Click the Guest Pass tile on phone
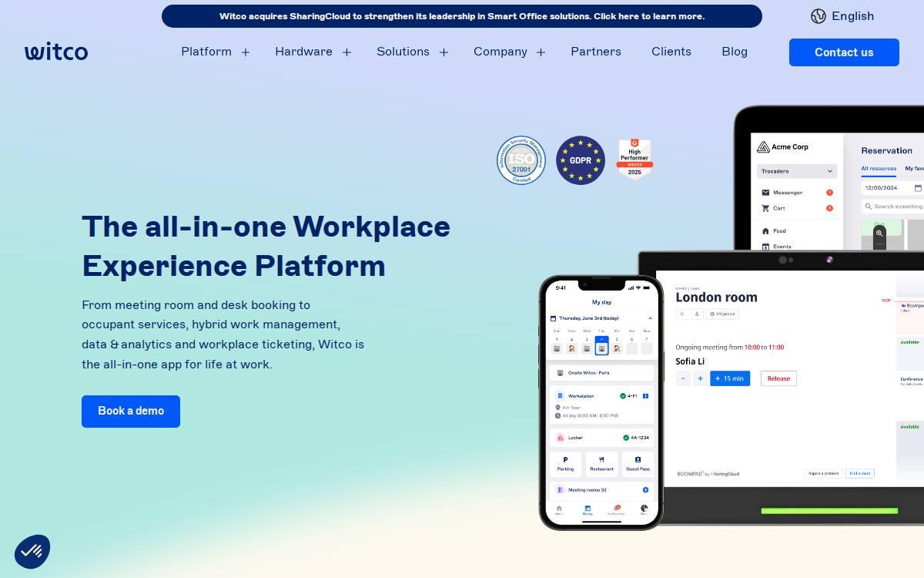 638,464
